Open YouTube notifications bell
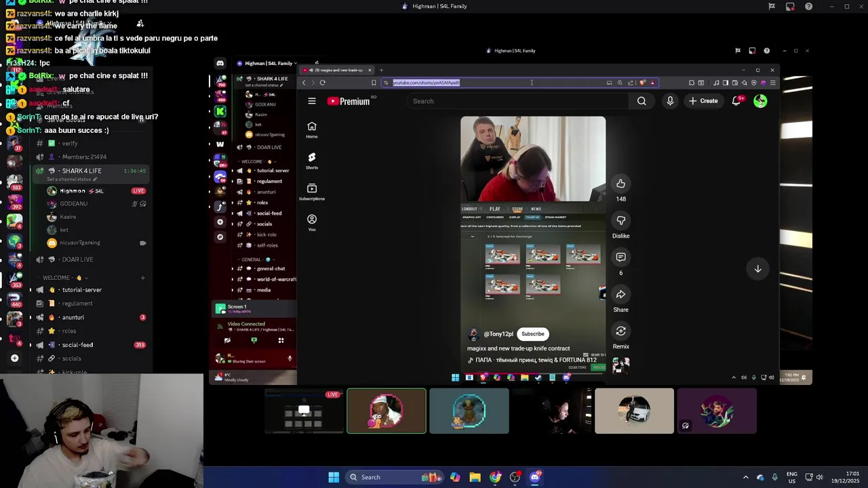 736,101
